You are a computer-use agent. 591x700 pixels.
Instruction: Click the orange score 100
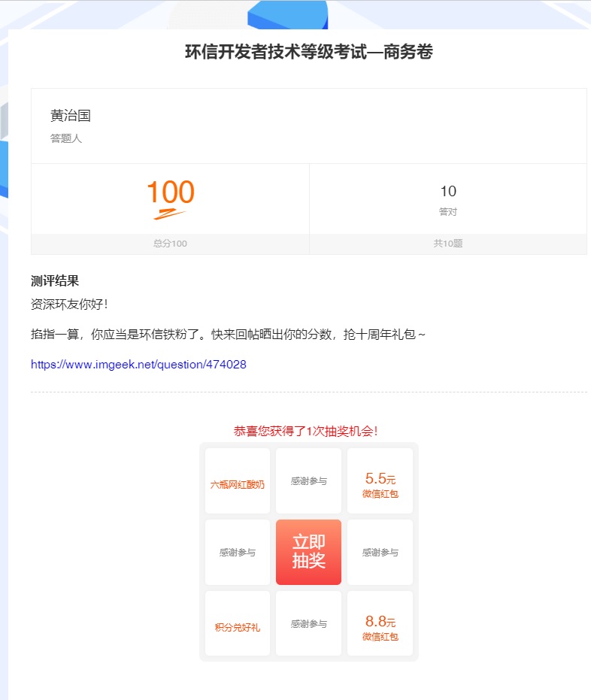click(x=171, y=192)
